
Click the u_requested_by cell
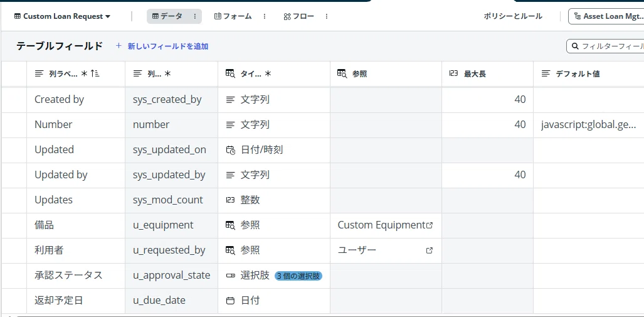[x=172, y=250]
